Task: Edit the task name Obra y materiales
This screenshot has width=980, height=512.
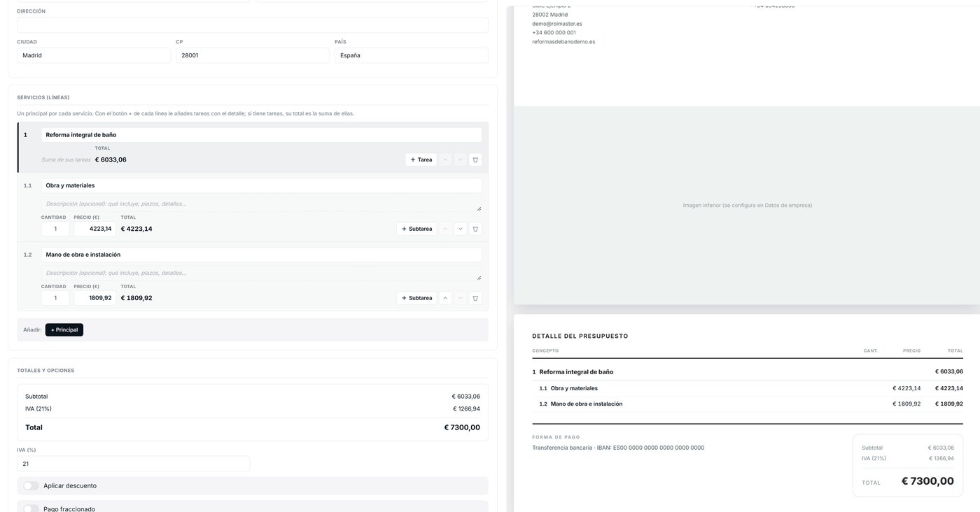Action: coord(262,185)
